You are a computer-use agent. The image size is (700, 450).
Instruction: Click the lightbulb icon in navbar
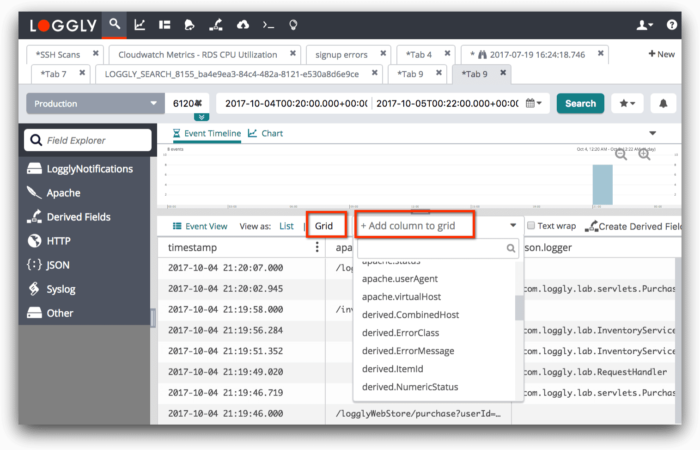tap(292, 24)
